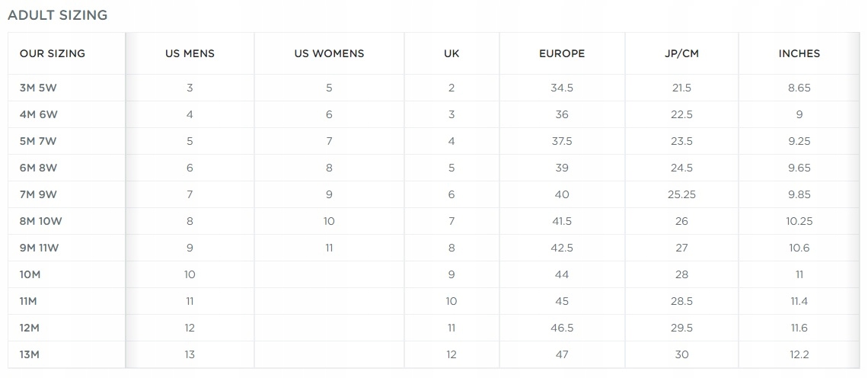Click the 3M 5W row label
This screenshot has width=868, height=378.
click(x=39, y=88)
